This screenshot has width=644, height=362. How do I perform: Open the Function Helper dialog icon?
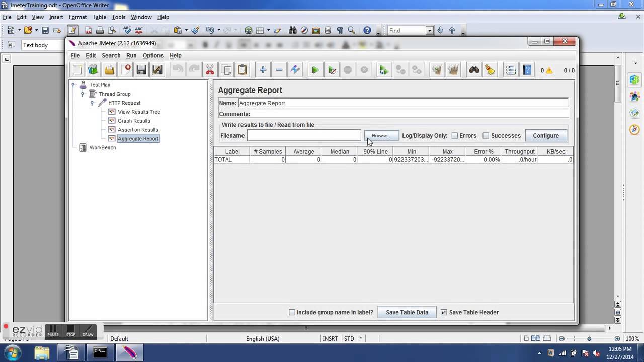(x=510, y=70)
